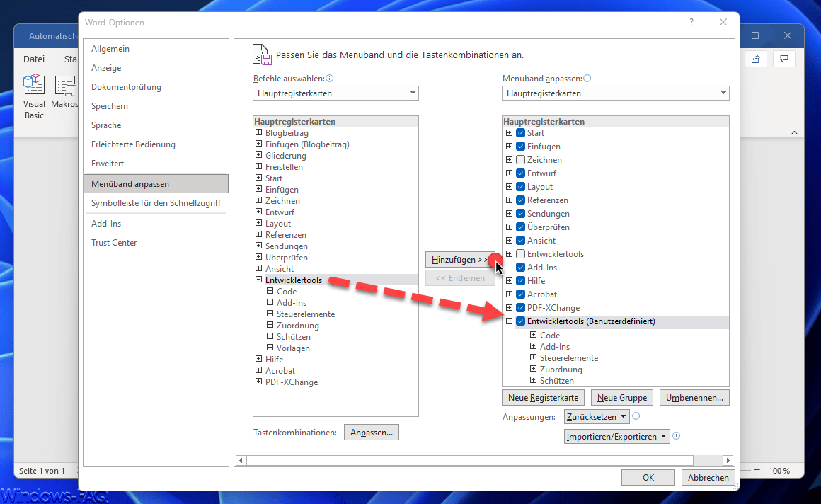821x504 pixels.
Task: Select Freistellen in left command list
Action: tap(284, 167)
